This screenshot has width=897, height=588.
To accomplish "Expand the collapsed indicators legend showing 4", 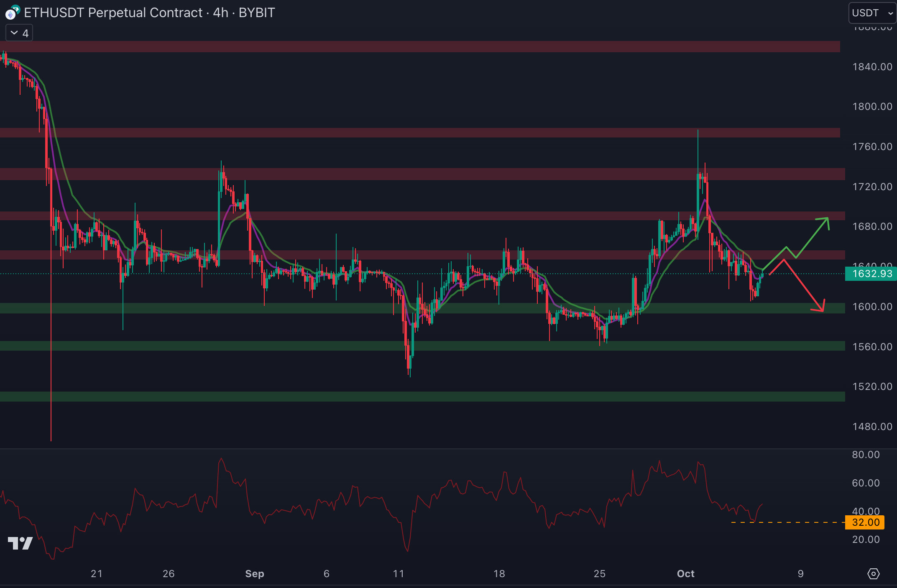I will (19, 33).
